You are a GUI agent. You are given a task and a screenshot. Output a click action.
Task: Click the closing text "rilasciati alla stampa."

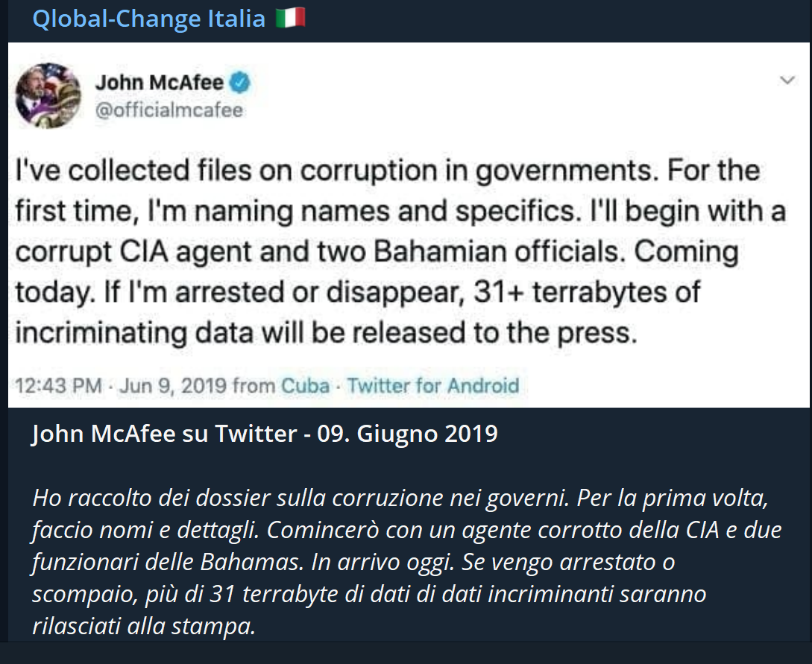click(x=144, y=626)
